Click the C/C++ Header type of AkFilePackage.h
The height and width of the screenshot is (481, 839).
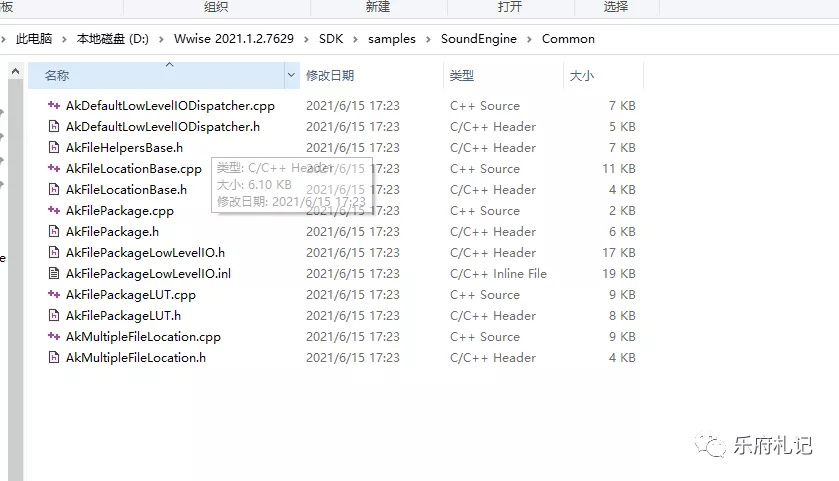pos(493,232)
